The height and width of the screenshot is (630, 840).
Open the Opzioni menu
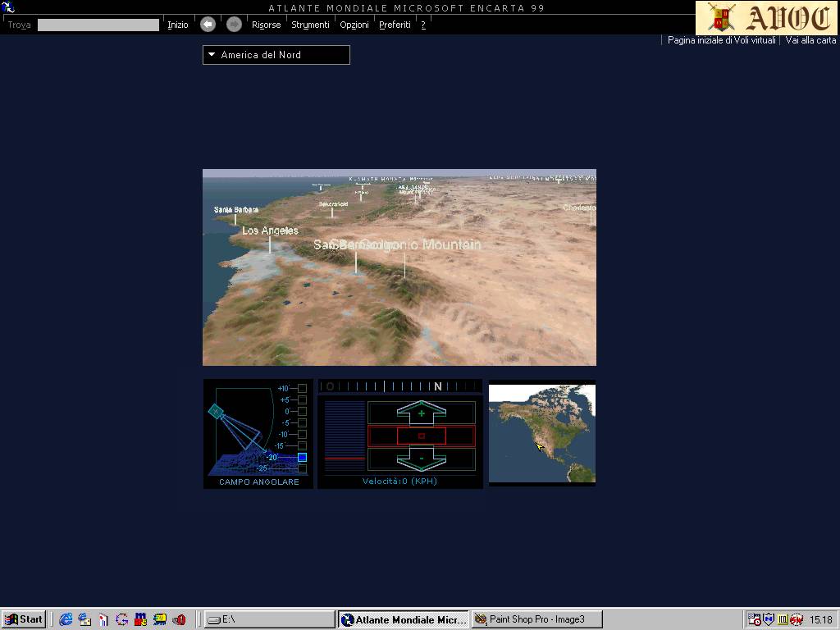point(354,25)
